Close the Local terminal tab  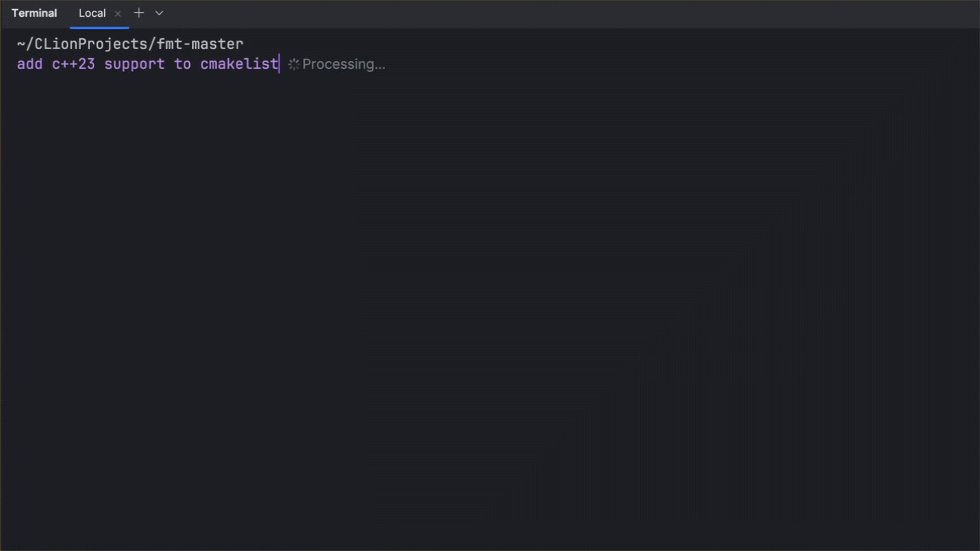tap(118, 14)
